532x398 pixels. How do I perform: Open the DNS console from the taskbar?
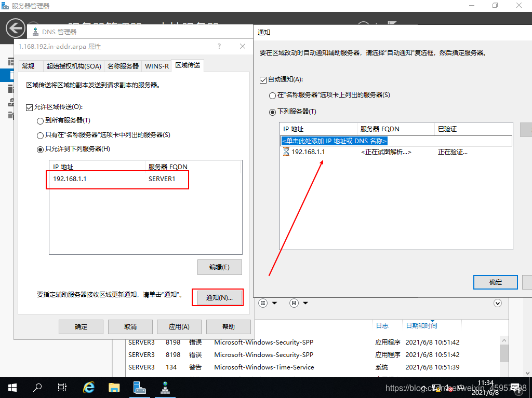165,387
